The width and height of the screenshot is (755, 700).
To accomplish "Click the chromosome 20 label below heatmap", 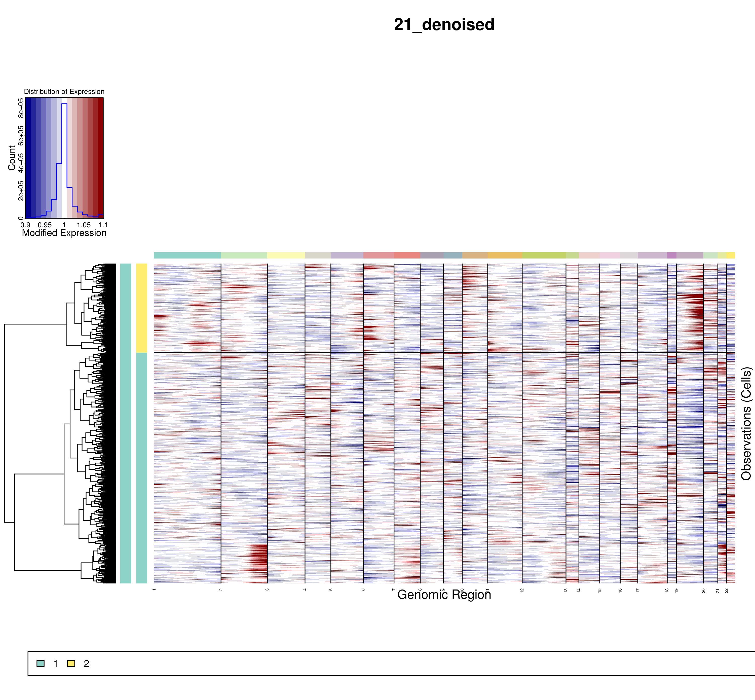I will click(703, 591).
